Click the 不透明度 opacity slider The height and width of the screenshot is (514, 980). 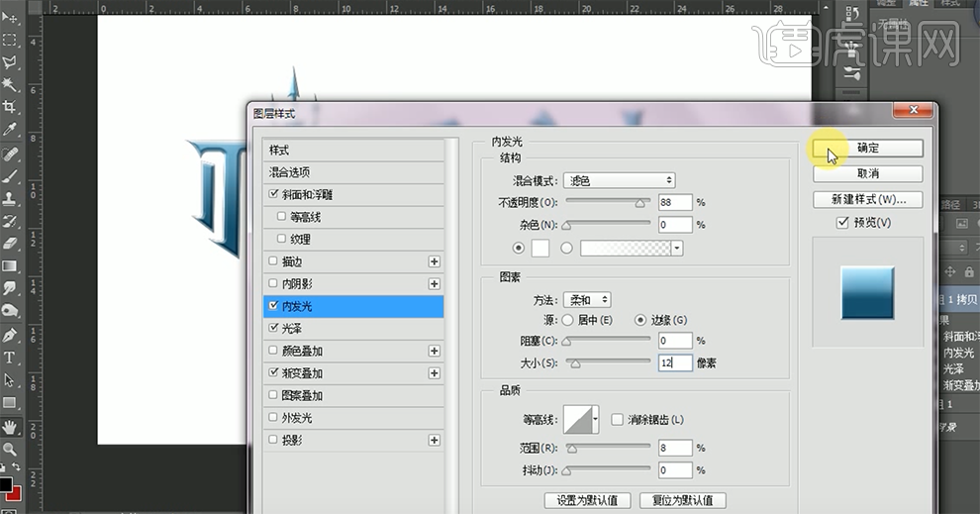[x=608, y=202]
